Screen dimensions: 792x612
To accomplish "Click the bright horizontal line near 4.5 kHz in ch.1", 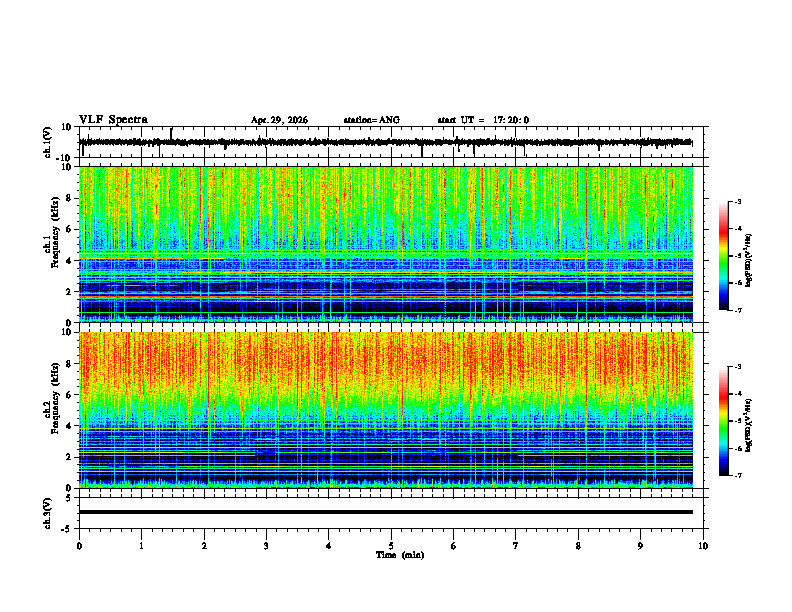I will coord(386,253).
